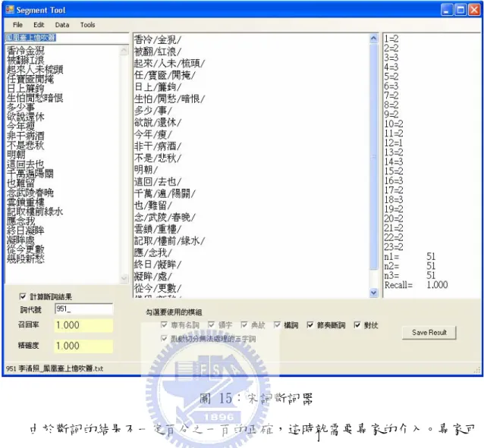Click the 1=2 entry in statistics pane
This screenshot has width=484, height=448.
point(391,39)
